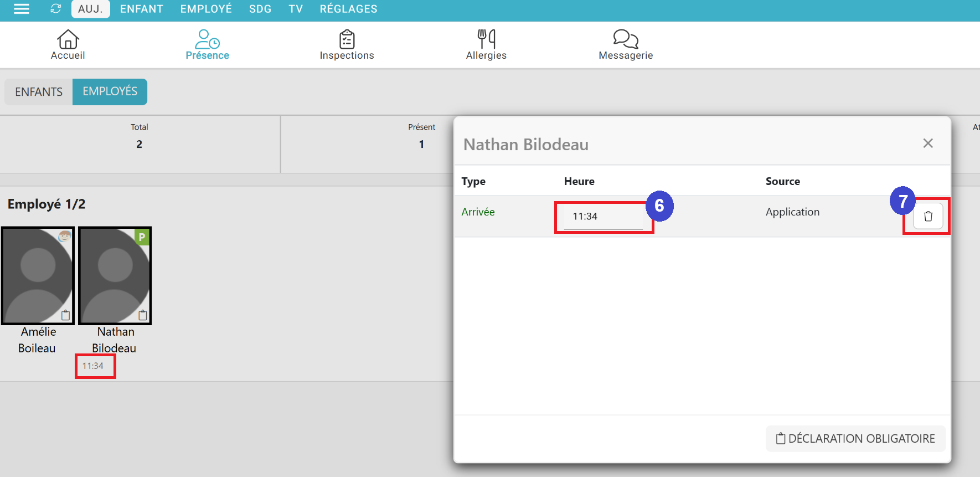980x477 pixels.
Task: Click clipboard icon on Amélie Boileau's photo
Action: 65,315
